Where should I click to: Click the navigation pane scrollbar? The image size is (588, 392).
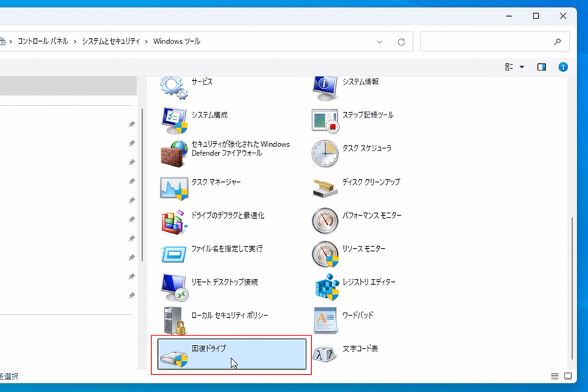(x=142, y=185)
